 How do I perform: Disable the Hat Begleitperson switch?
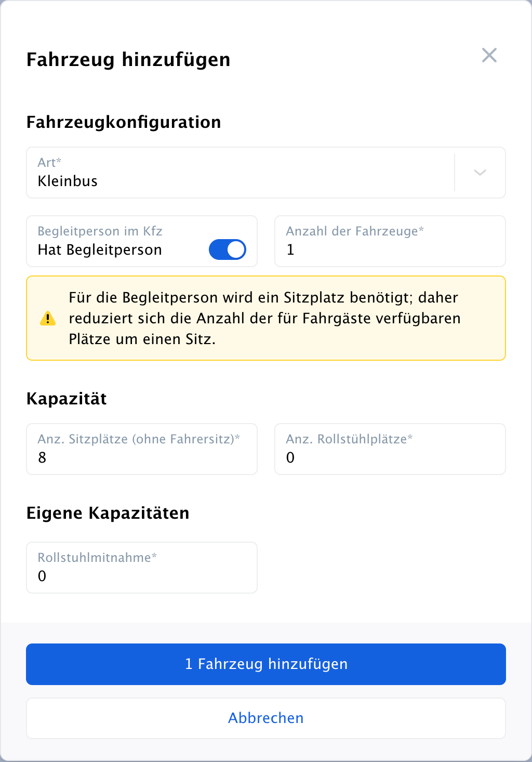click(x=228, y=249)
